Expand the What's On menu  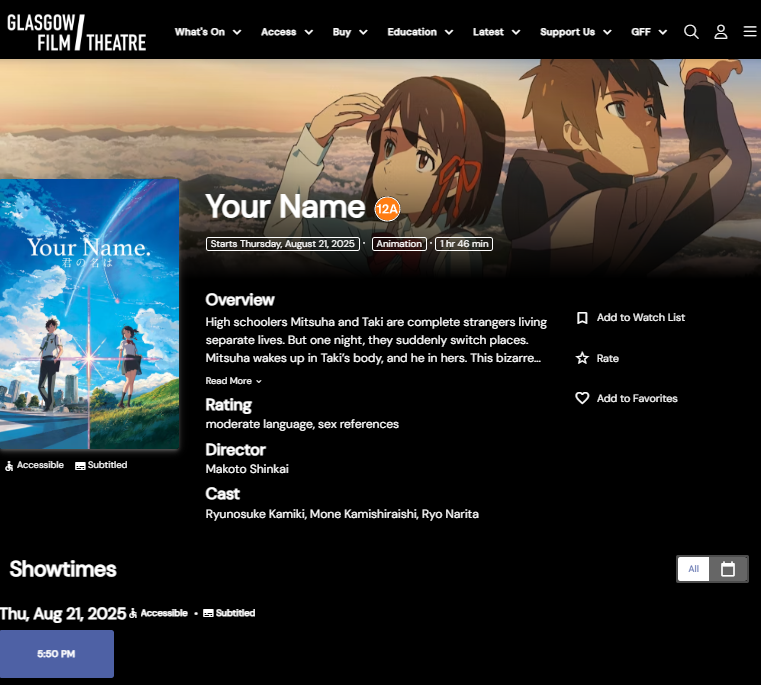click(x=208, y=32)
